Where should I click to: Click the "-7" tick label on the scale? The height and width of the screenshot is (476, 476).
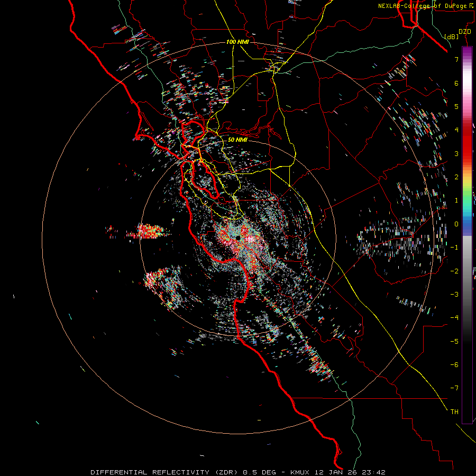[454, 388]
